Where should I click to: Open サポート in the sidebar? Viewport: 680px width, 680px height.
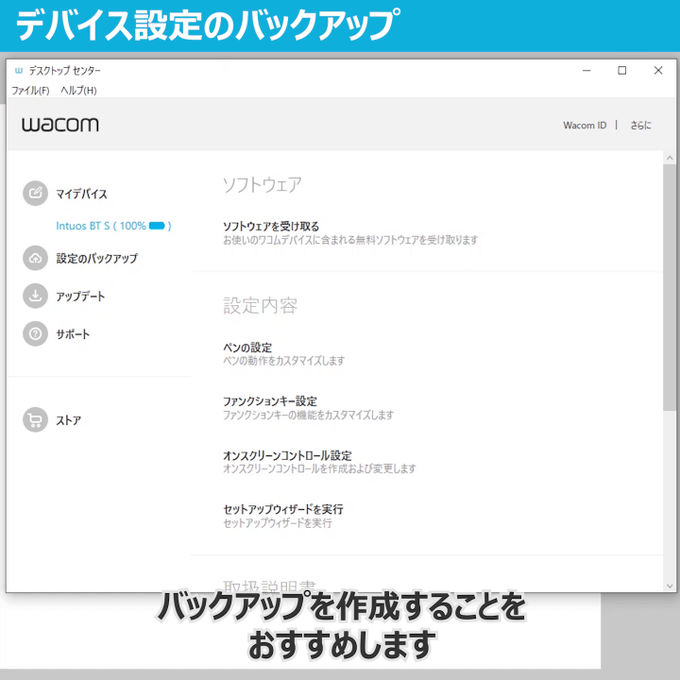72,334
